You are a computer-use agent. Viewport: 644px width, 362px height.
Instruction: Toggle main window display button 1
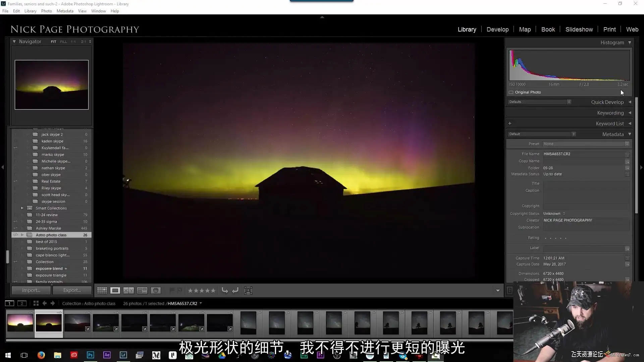9,303
